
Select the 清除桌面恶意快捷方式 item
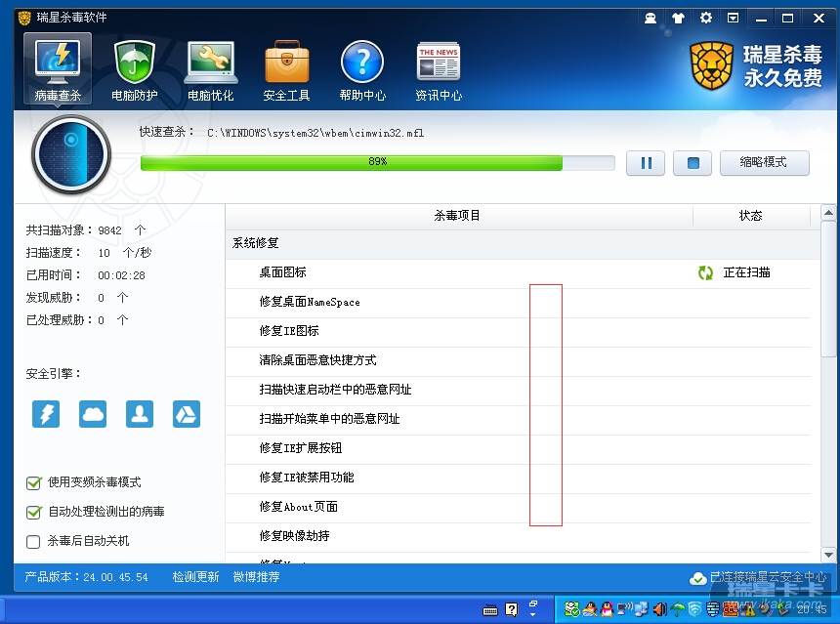518,360
